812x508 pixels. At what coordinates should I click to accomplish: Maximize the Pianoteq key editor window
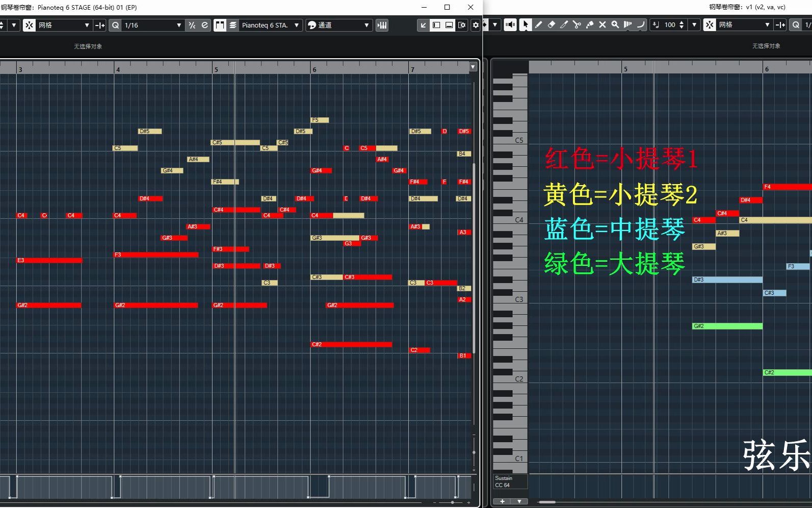pyautogui.click(x=447, y=7)
